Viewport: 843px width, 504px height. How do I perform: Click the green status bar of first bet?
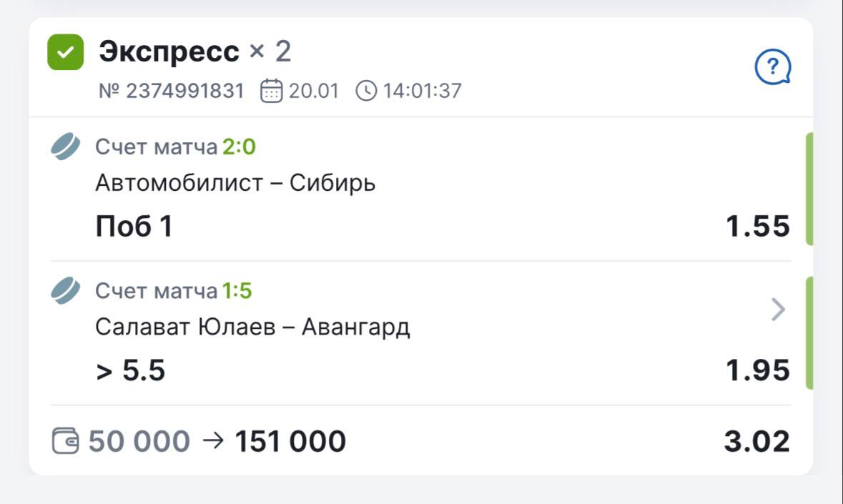(809, 189)
